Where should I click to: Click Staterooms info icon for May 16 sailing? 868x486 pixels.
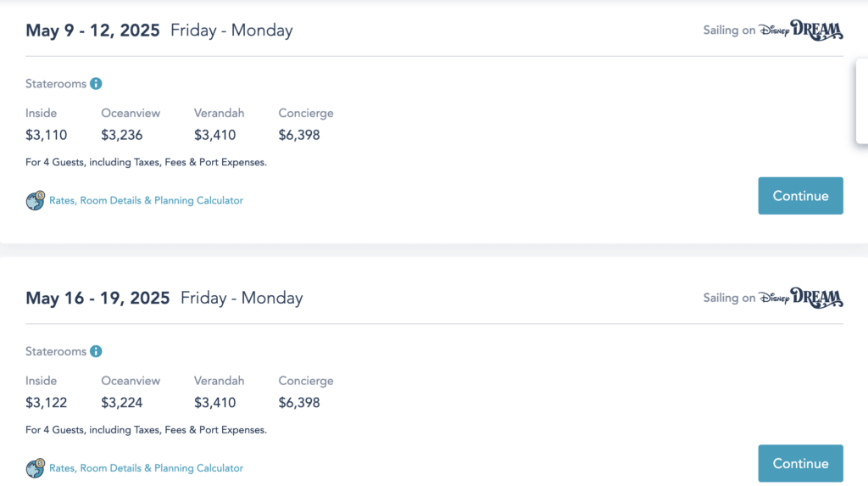coord(96,351)
